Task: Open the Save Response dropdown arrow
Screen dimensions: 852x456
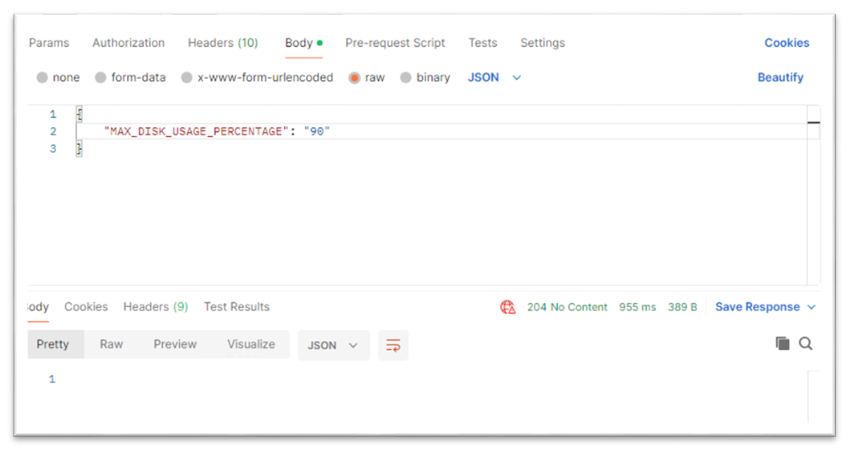Action: [x=811, y=307]
